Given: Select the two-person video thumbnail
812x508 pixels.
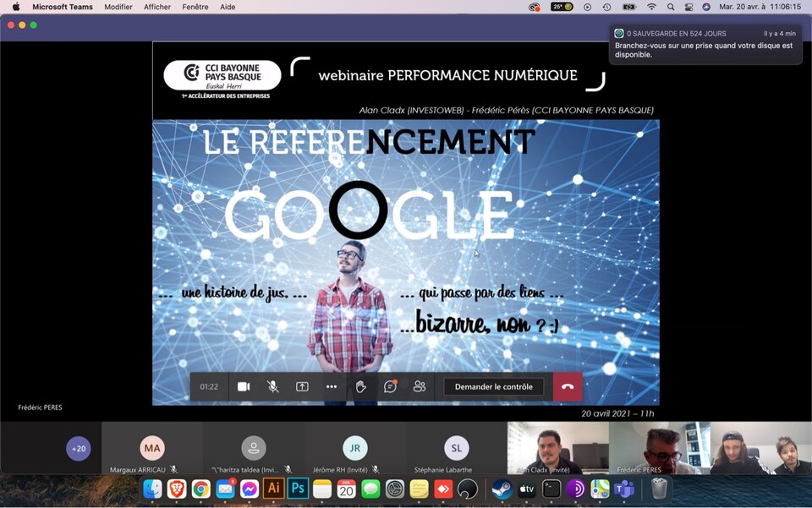Looking at the screenshot, I should [760, 448].
